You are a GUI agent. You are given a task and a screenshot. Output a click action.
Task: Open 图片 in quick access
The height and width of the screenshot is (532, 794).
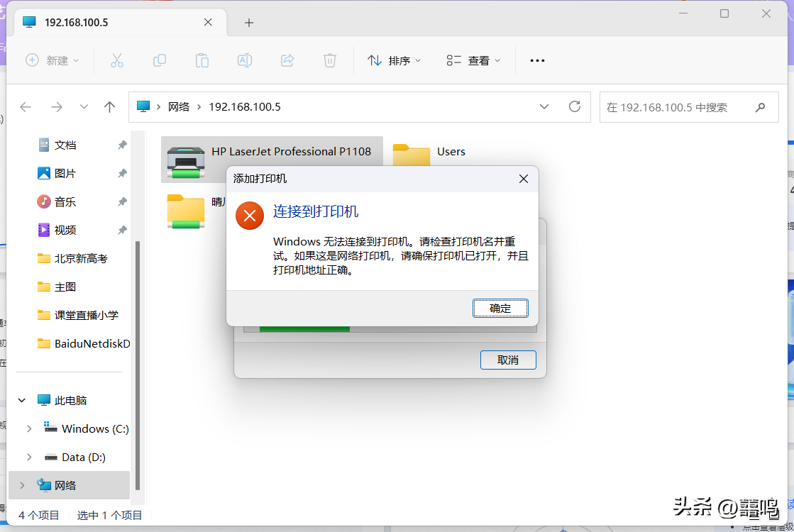pyautogui.click(x=65, y=174)
